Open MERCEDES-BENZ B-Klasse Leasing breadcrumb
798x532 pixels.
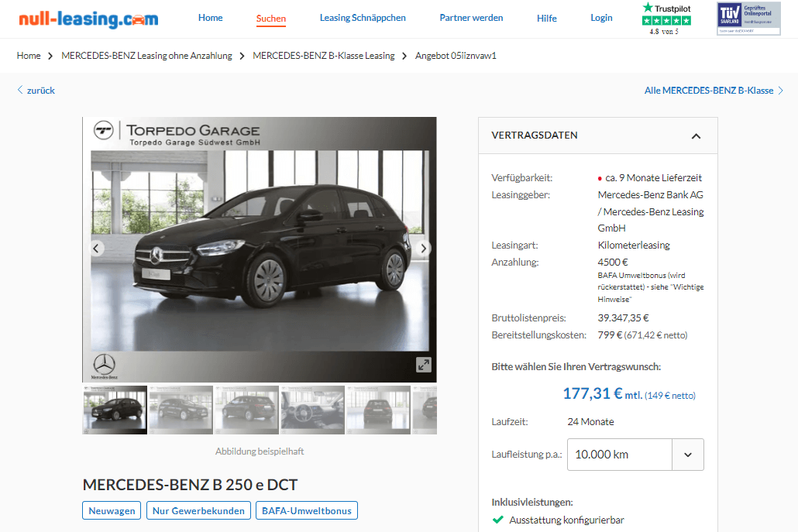(324, 56)
